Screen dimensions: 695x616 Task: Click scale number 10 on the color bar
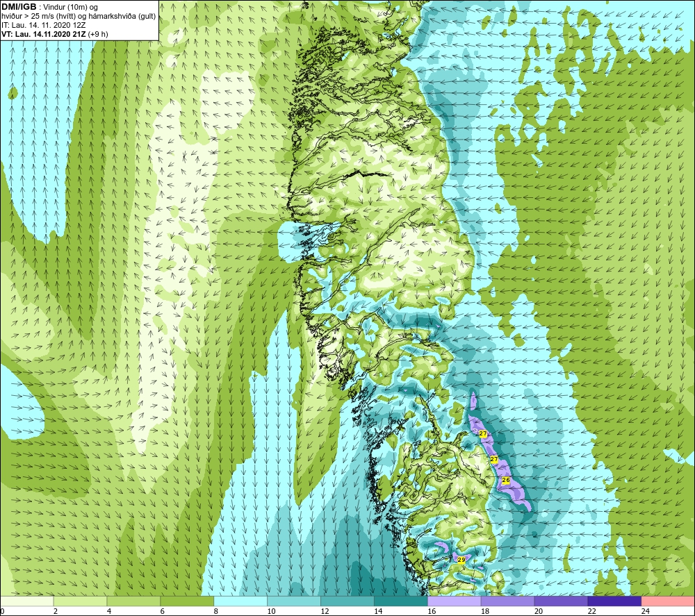(x=271, y=611)
